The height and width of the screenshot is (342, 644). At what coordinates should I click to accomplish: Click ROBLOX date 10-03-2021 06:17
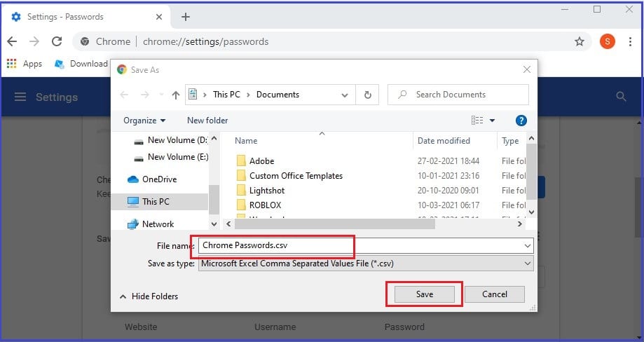[448, 205]
